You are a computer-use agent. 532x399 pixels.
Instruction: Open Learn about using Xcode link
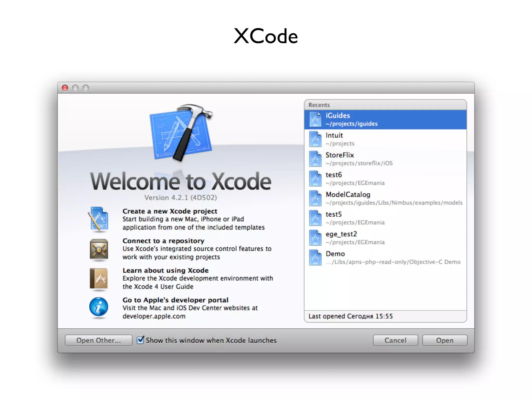(165, 270)
